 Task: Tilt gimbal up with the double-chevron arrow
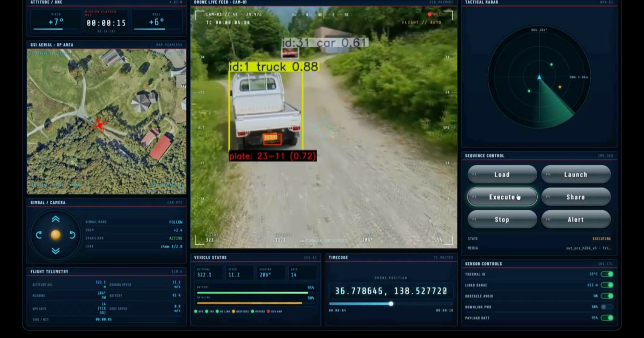tap(56, 219)
